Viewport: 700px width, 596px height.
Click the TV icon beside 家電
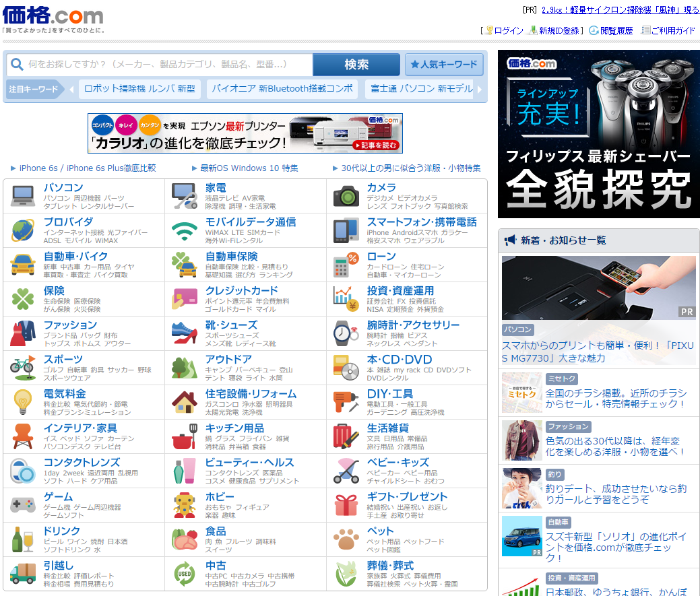tap(185, 196)
